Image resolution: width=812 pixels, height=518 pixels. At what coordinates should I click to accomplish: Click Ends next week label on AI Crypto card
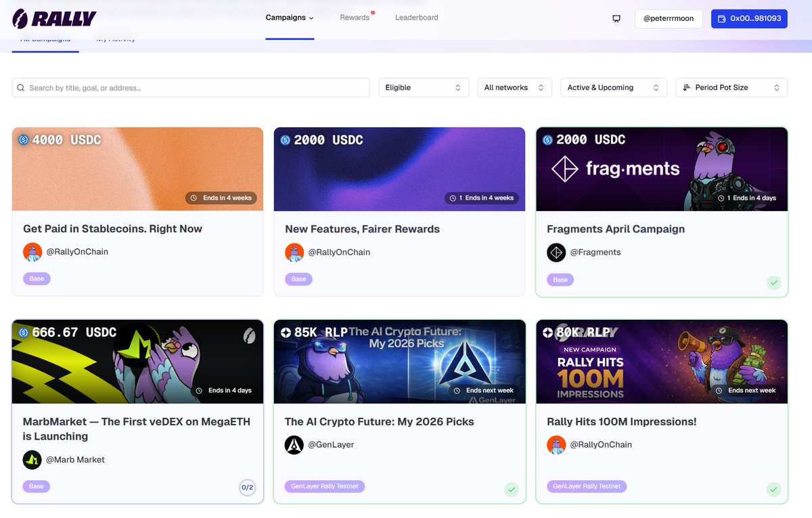click(490, 391)
